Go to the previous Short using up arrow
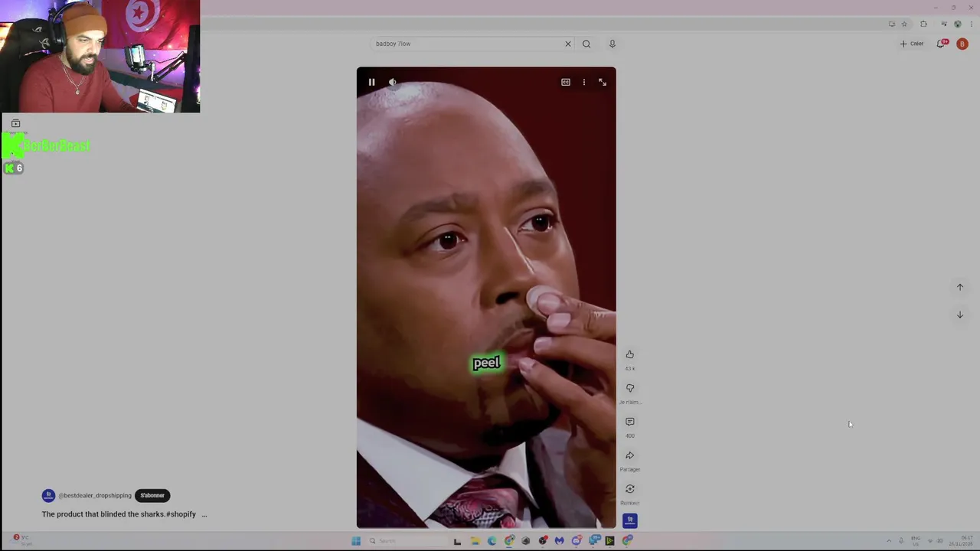The width and height of the screenshot is (980, 551). [959, 287]
